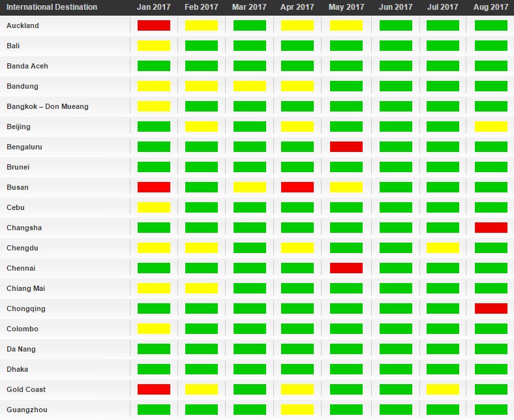This screenshot has width=514, height=420.
Task: Click Bandung's green May 2017 swatch
Action: [x=346, y=86]
